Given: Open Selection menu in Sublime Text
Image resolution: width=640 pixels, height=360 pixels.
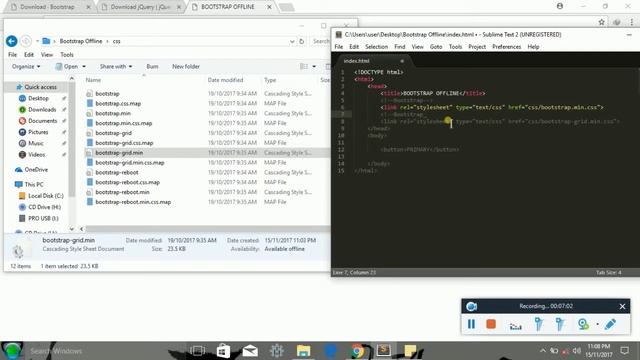Looking at the screenshot, I should click(x=376, y=47).
